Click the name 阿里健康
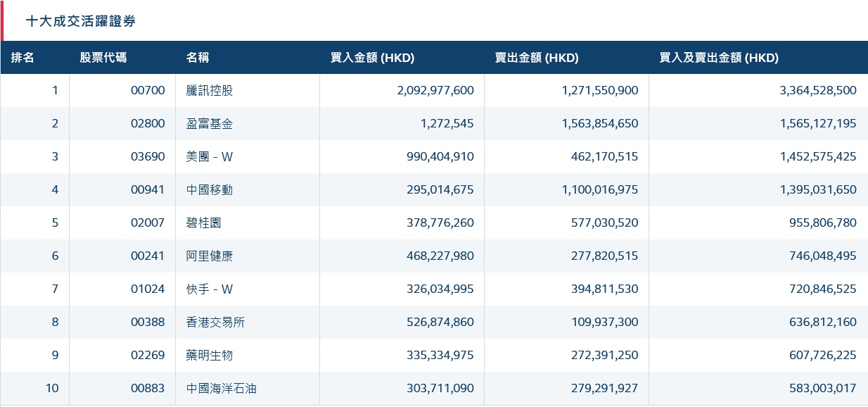 click(210, 256)
